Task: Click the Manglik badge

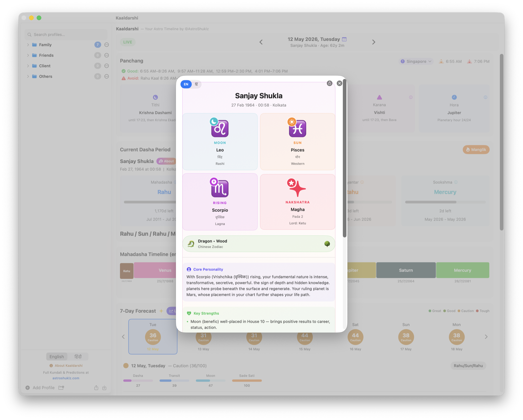Action: click(476, 150)
